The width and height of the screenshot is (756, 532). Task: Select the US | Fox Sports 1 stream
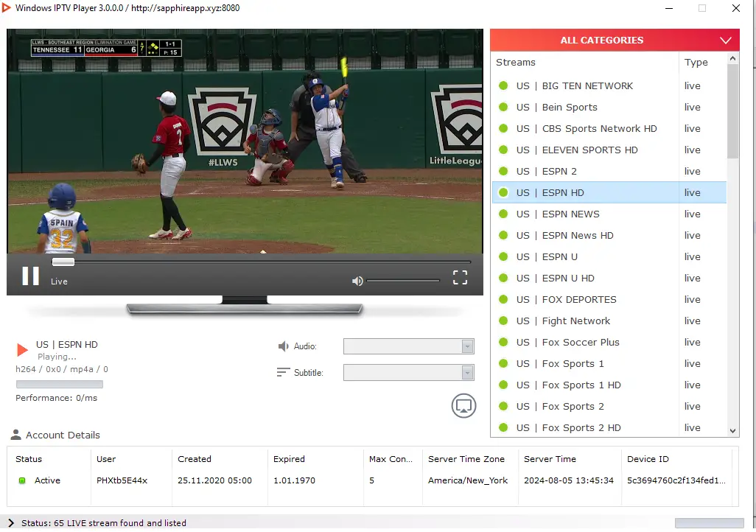tap(609, 363)
